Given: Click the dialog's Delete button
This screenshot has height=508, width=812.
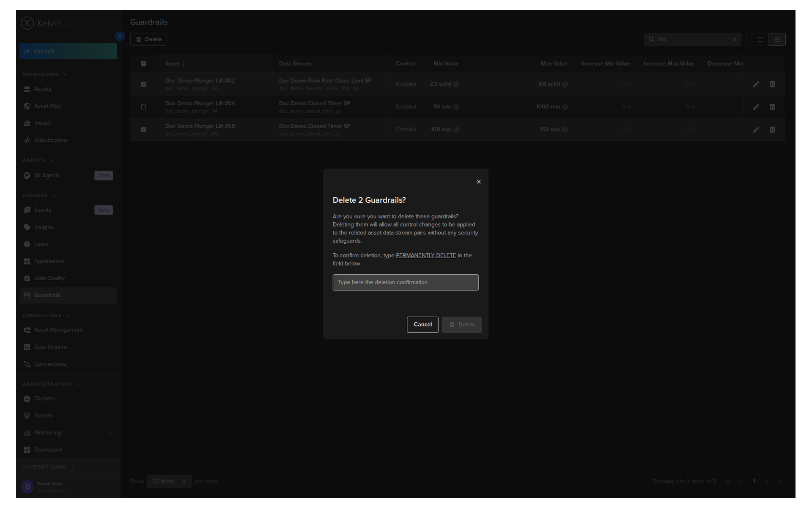Looking at the screenshot, I should (x=462, y=325).
